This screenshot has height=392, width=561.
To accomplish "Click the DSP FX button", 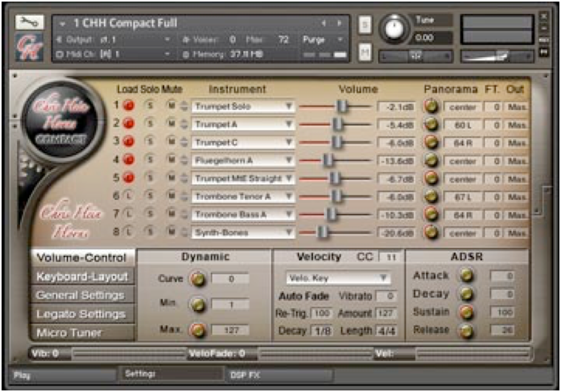I will coord(280,375).
